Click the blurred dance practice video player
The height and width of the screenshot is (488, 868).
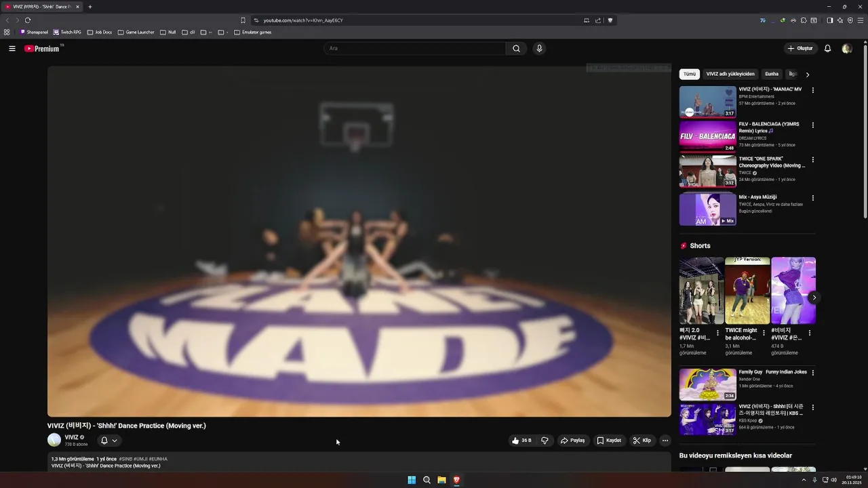point(359,241)
